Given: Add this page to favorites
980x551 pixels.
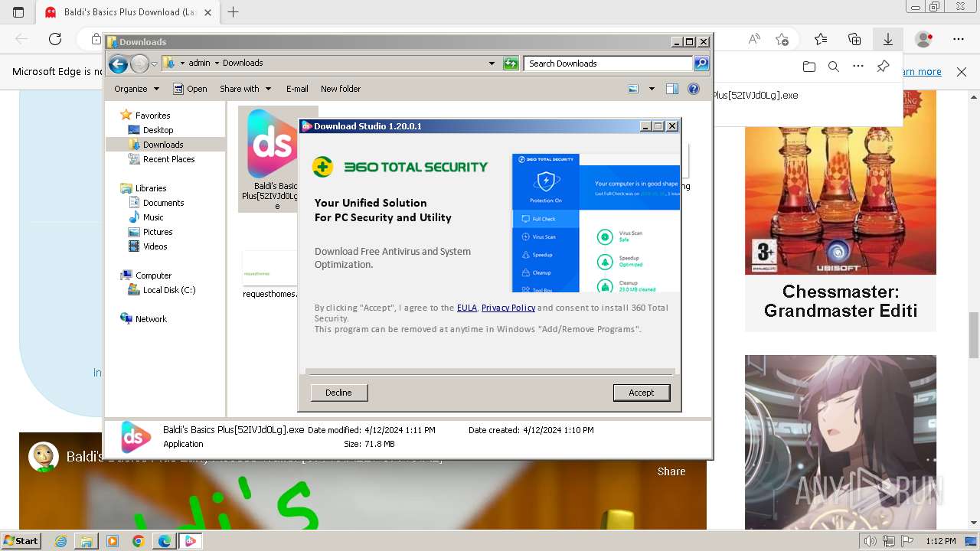Looking at the screenshot, I should pos(782,39).
